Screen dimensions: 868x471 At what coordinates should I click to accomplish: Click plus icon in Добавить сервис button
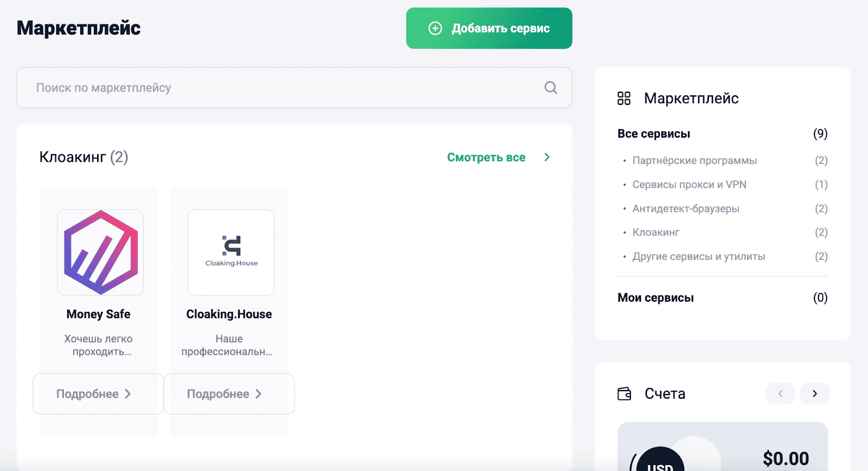435,28
